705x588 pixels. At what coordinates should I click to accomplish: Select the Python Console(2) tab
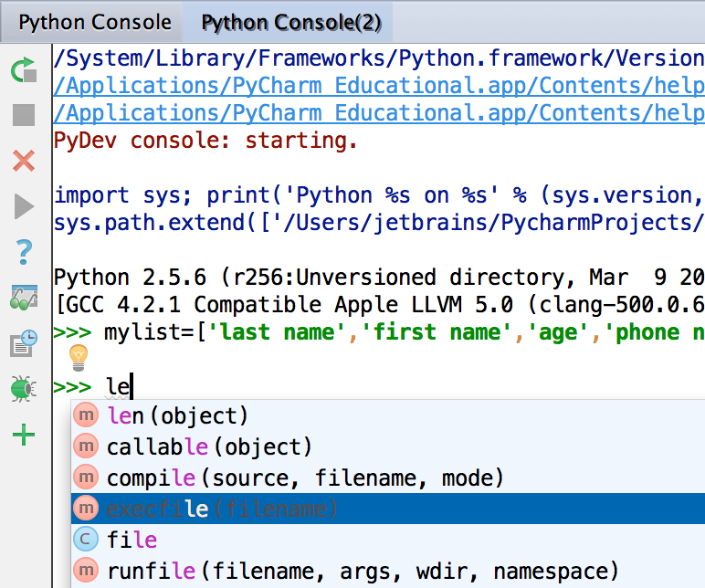coord(291,22)
